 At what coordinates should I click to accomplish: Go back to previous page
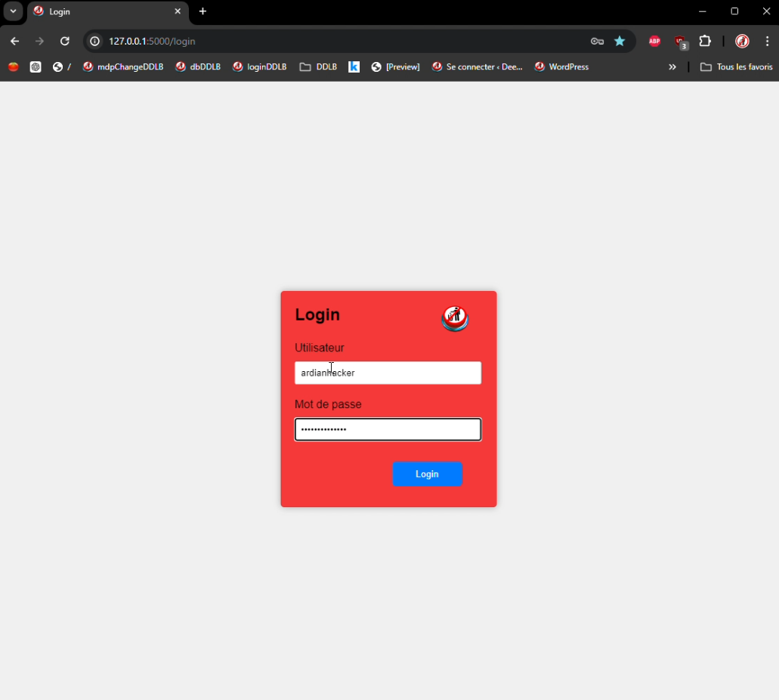tap(14, 42)
